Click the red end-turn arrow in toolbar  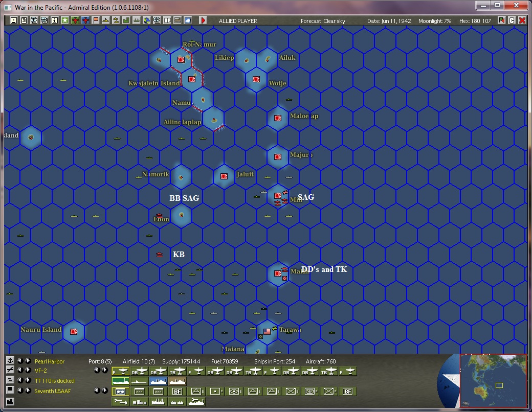tap(203, 20)
